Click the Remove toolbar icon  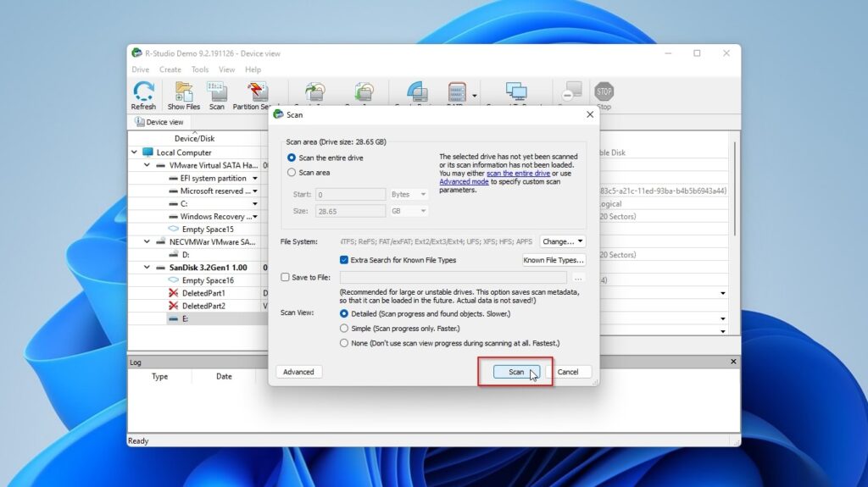pyautogui.click(x=571, y=91)
